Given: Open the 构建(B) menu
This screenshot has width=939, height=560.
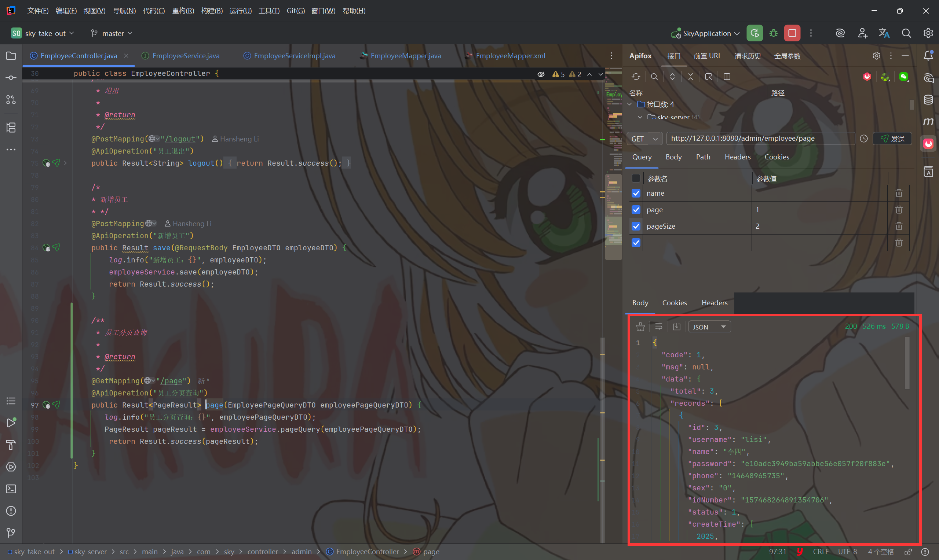Looking at the screenshot, I should tap(211, 11).
